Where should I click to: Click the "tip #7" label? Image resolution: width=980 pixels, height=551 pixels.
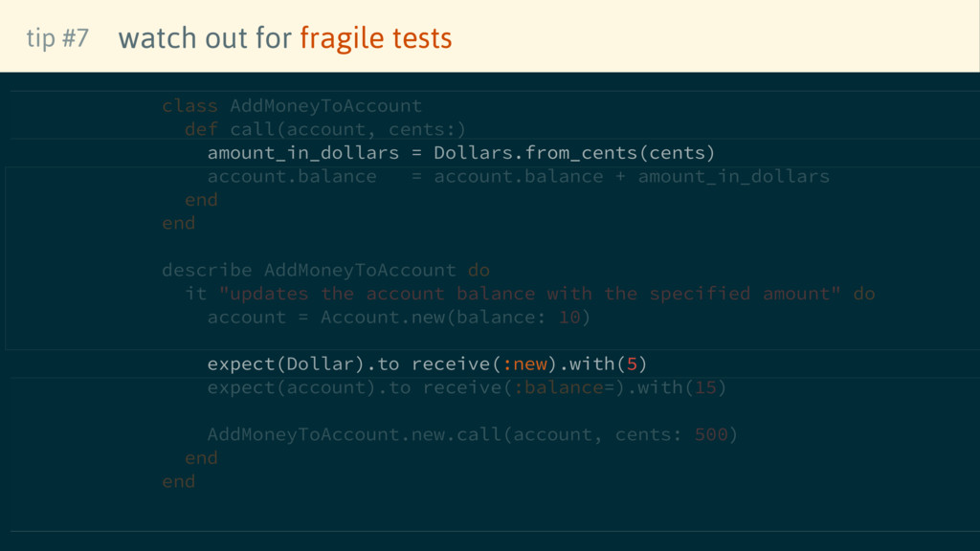(x=57, y=38)
